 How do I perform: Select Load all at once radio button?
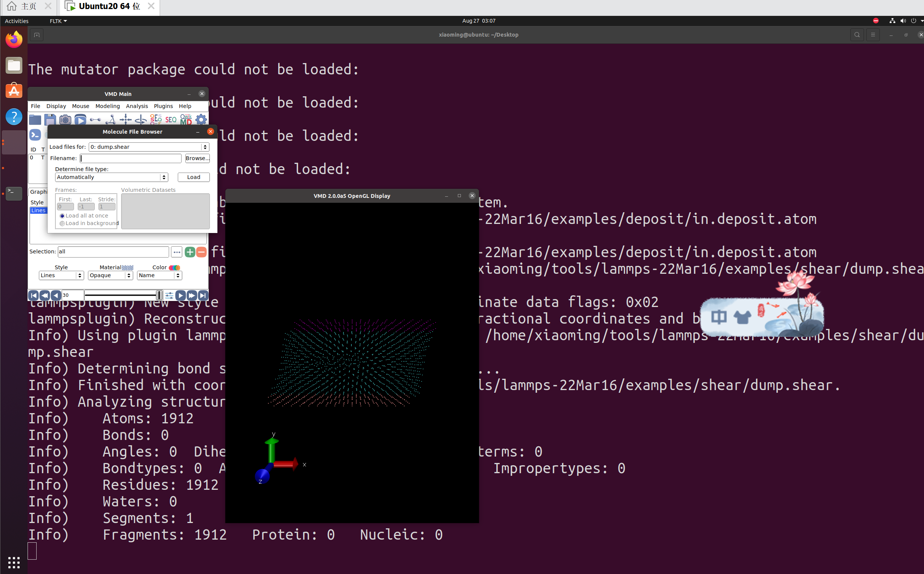point(62,216)
